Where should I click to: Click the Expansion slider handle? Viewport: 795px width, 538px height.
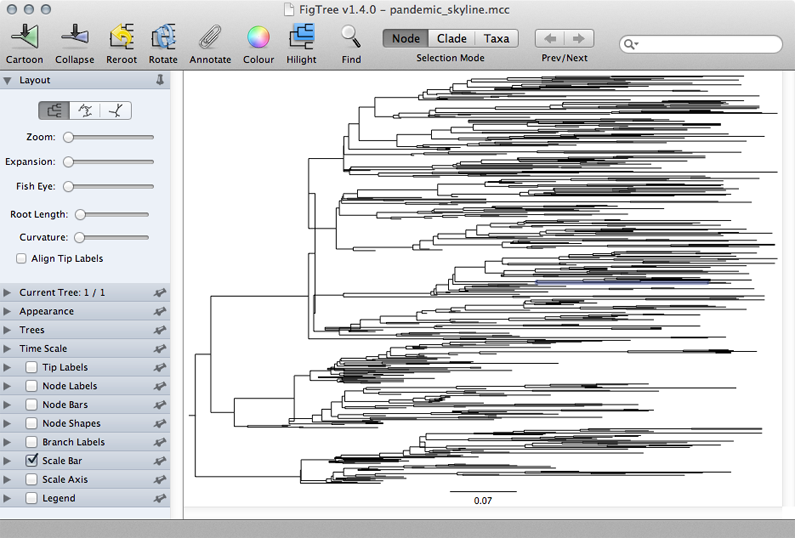pyautogui.click(x=68, y=162)
